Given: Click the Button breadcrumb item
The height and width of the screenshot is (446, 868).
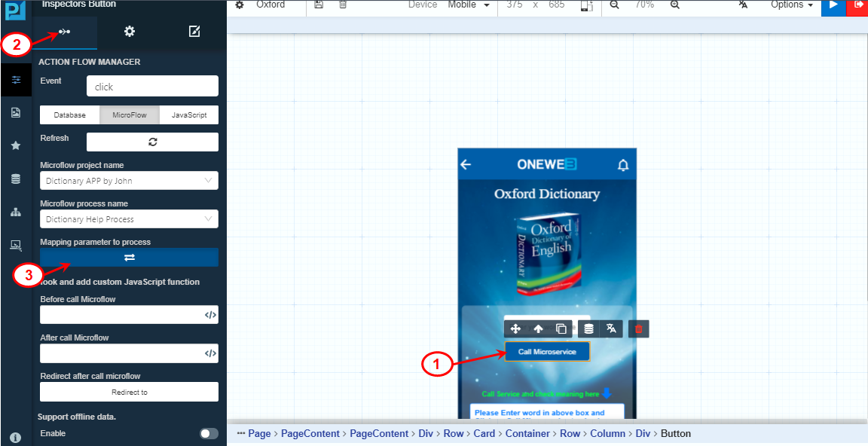Looking at the screenshot, I should click(x=676, y=433).
